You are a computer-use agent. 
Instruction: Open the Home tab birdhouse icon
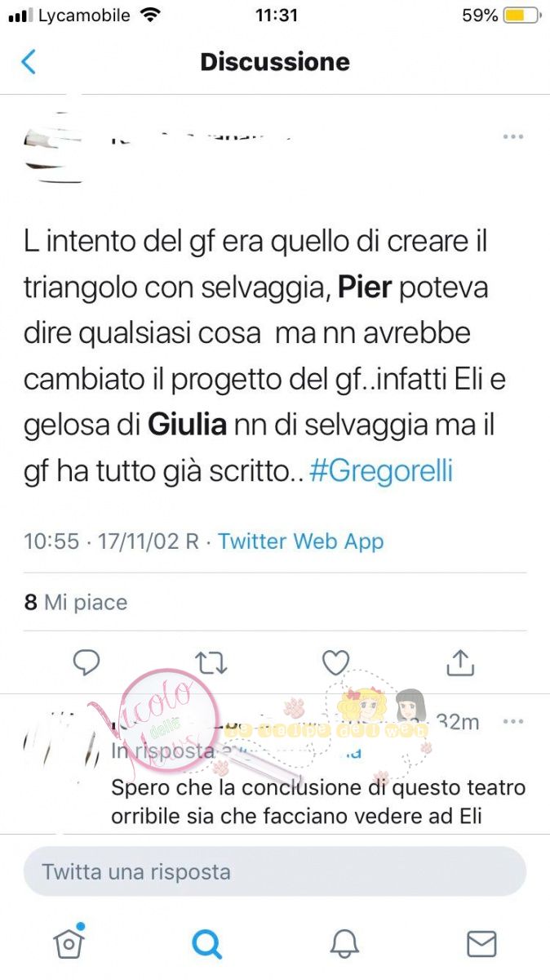(69, 942)
